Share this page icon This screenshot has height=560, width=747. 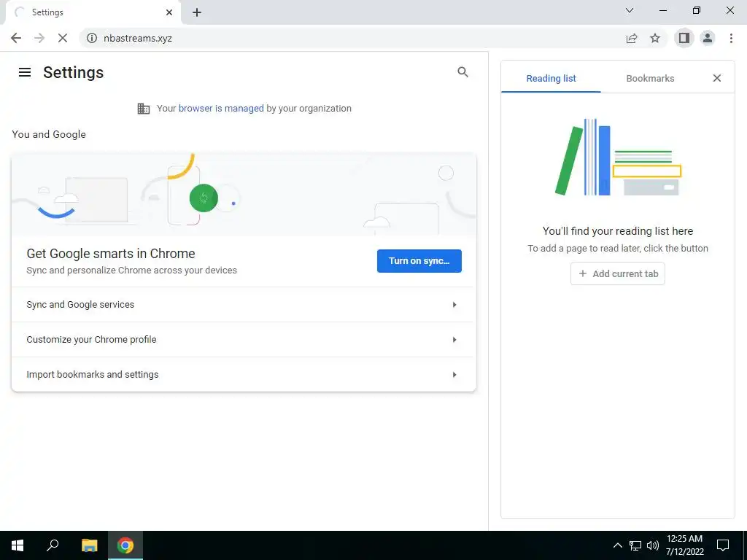(632, 38)
